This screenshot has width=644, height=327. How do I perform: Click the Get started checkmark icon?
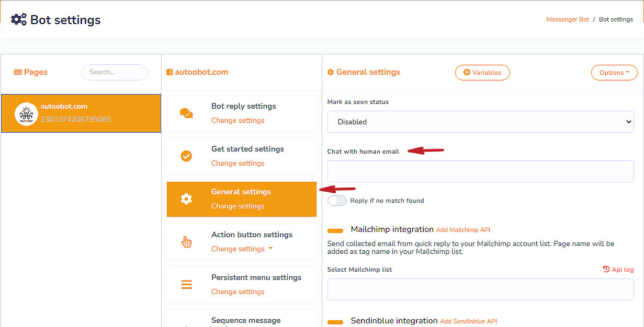pyautogui.click(x=186, y=156)
